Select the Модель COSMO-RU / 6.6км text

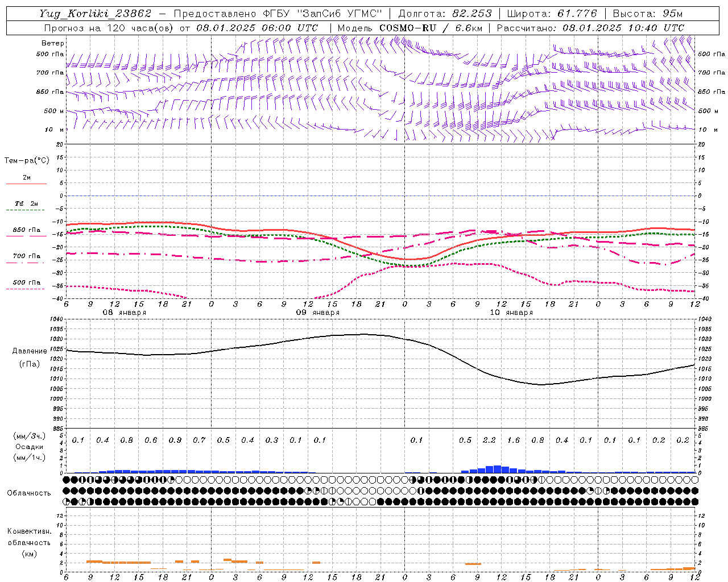click(410, 28)
